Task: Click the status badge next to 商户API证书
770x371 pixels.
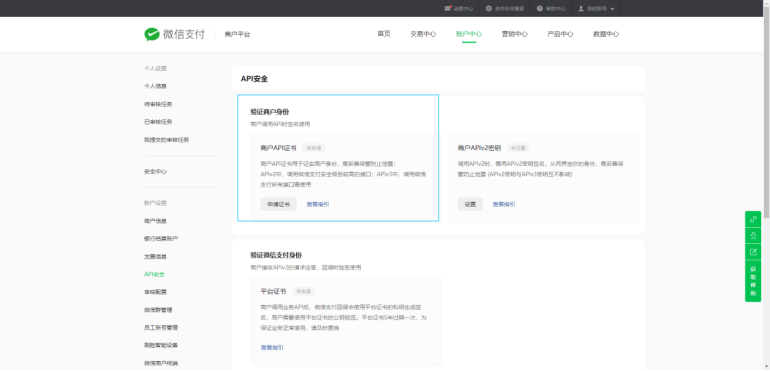Action: [313, 148]
